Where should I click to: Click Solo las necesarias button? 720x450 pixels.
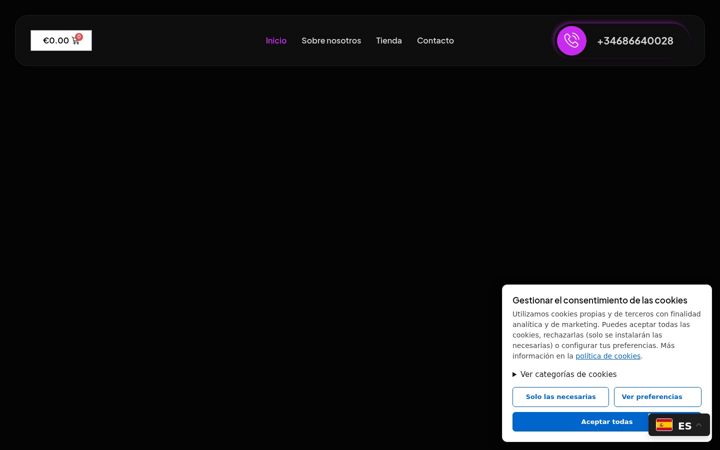click(x=561, y=397)
